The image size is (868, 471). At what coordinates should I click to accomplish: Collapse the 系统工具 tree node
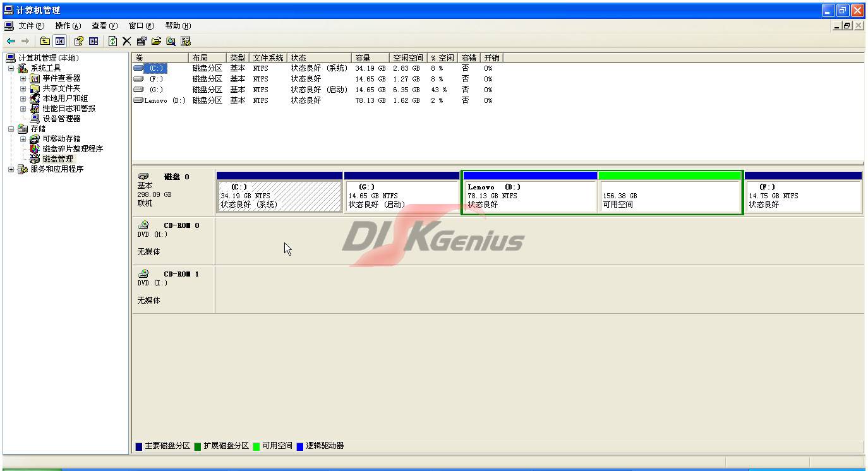11,68
